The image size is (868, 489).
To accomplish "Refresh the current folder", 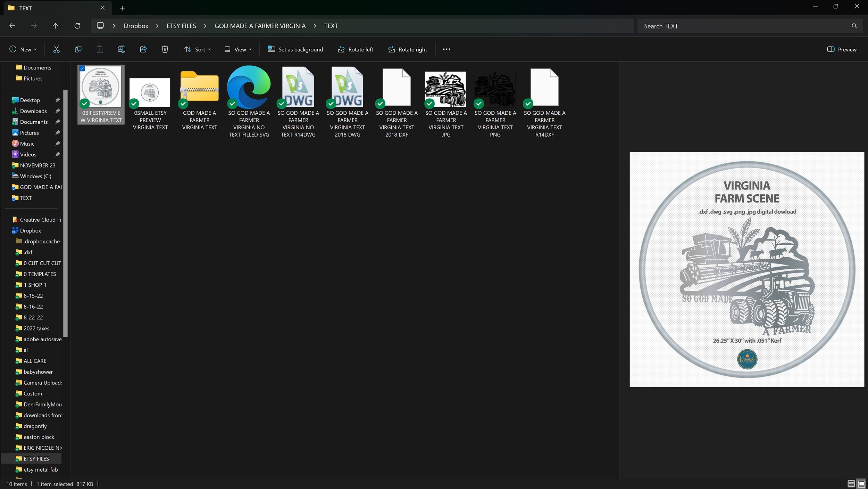I will coord(77,26).
